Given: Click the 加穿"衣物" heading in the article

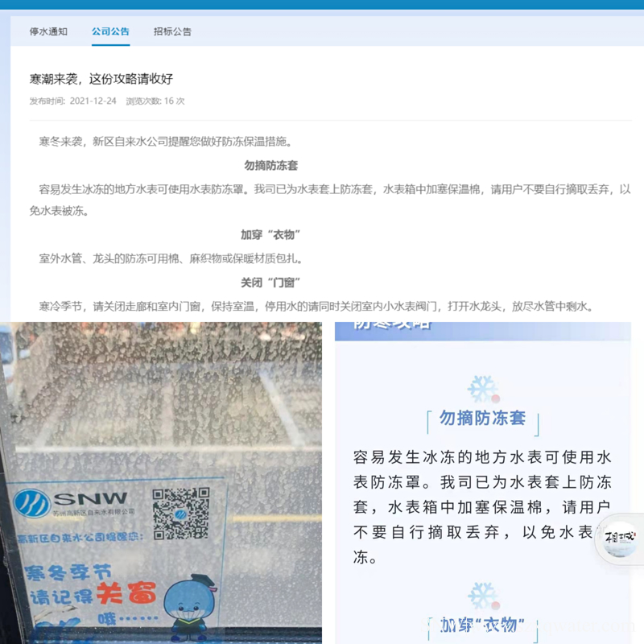Looking at the screenshot, I should (x=270, y=235).
